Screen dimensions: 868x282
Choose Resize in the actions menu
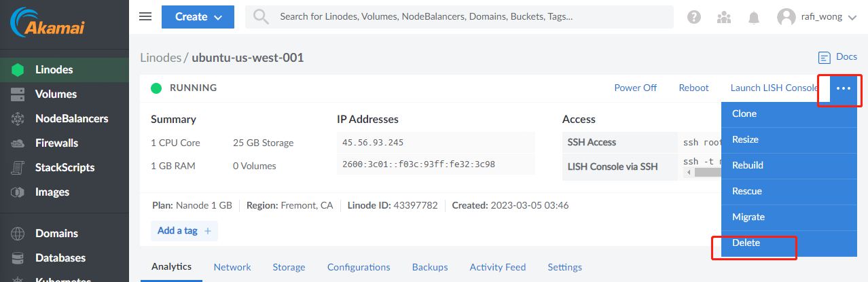(x=745, y=139)
